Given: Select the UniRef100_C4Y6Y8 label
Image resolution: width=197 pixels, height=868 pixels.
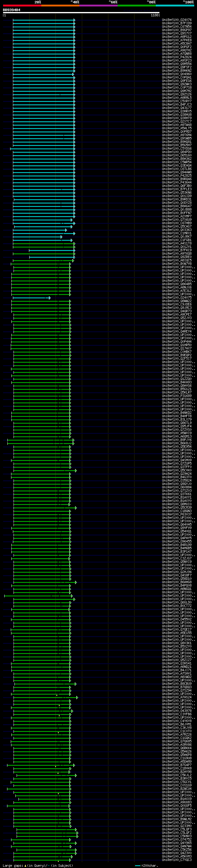Looking at the screenshot, I should (177, 721).
